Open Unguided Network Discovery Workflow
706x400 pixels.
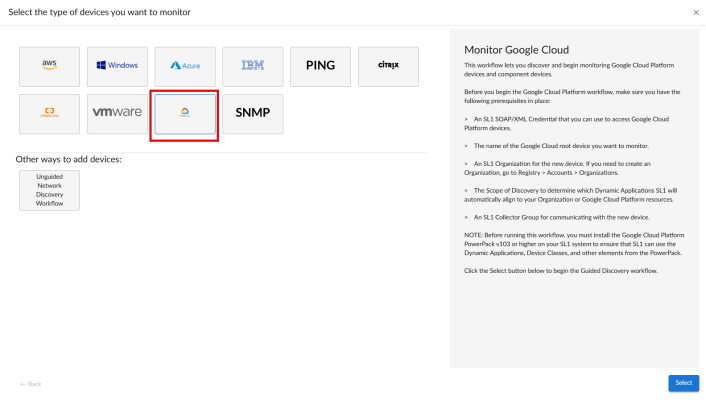pos(50,190)
